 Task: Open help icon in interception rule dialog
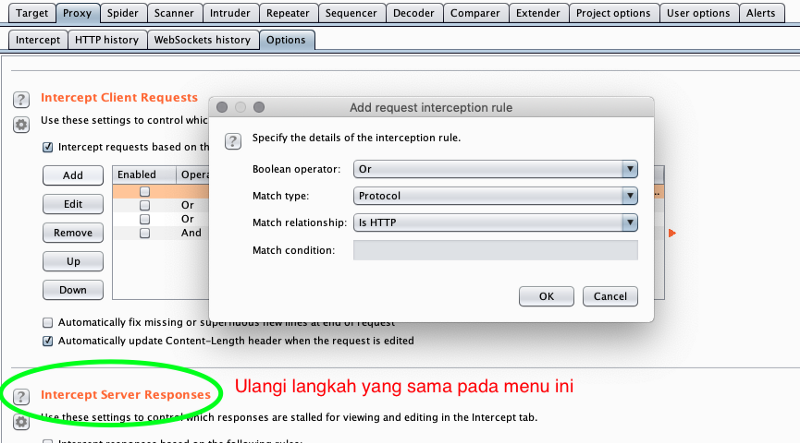tap(233, 141)
